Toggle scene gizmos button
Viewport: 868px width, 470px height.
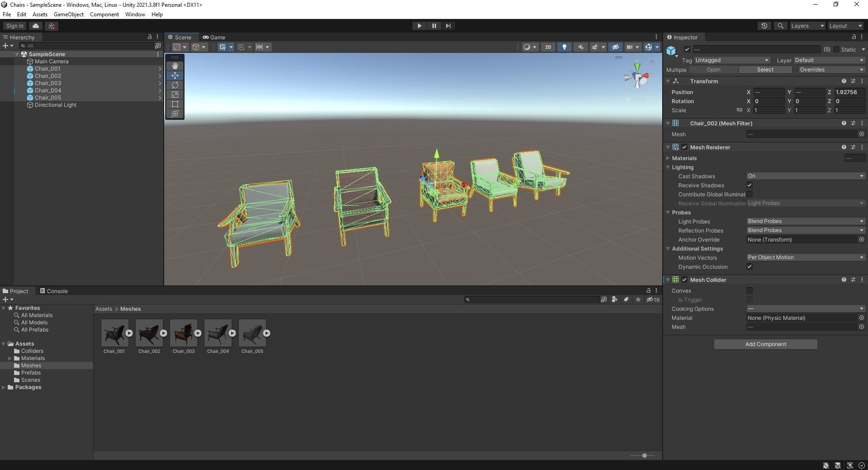[x=648, y=47]
